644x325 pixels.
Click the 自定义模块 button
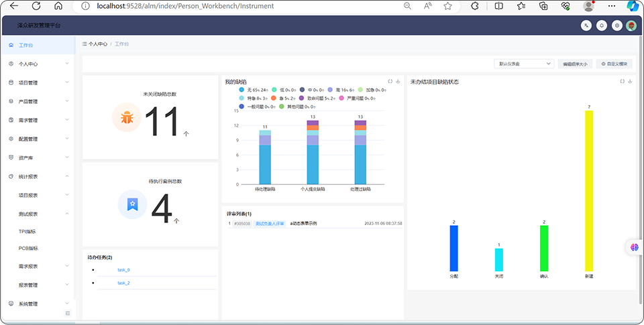pos(614,64)
